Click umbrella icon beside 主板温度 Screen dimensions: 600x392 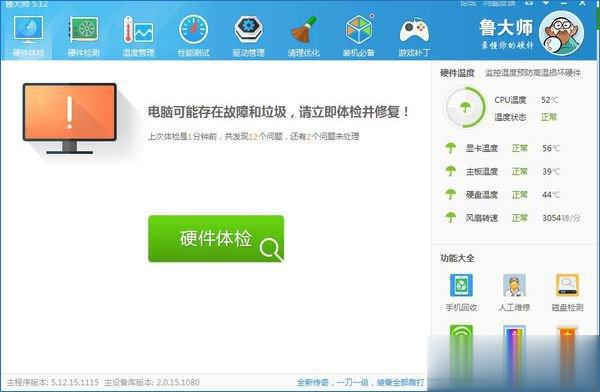tap(450, 171)
